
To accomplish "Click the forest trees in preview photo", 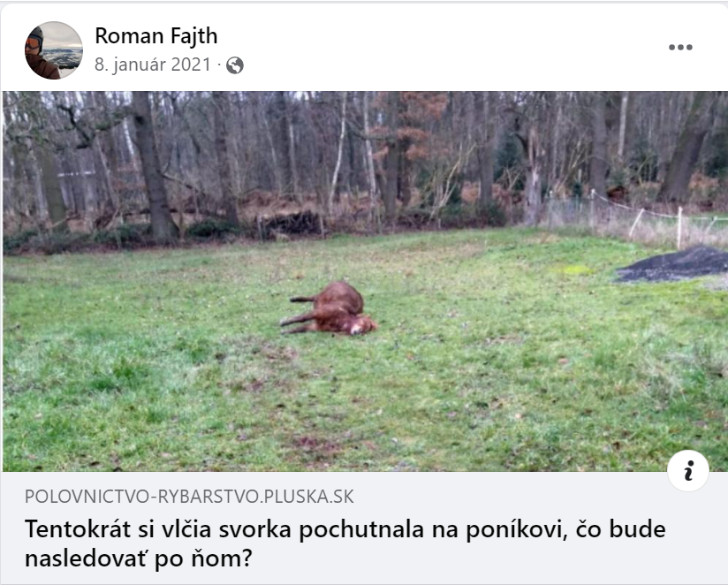I will (365, 158).
